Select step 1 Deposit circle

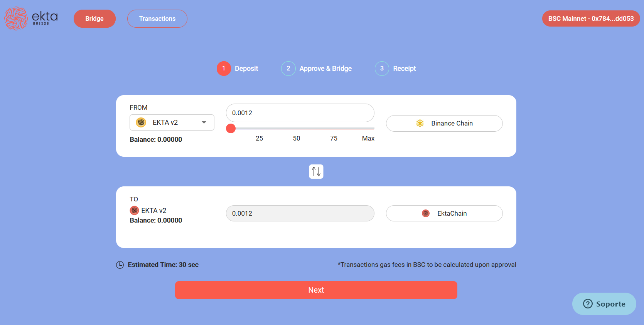click(224, 69)
